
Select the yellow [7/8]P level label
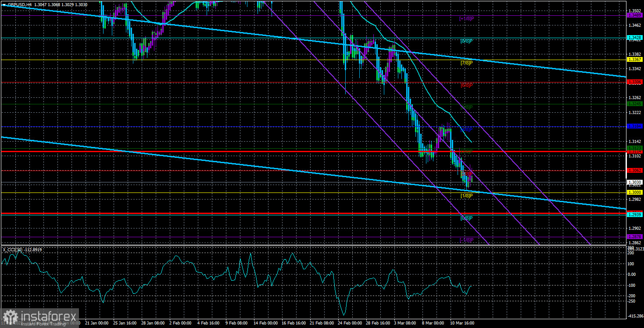pyautogui.click(x=466, y=63)
